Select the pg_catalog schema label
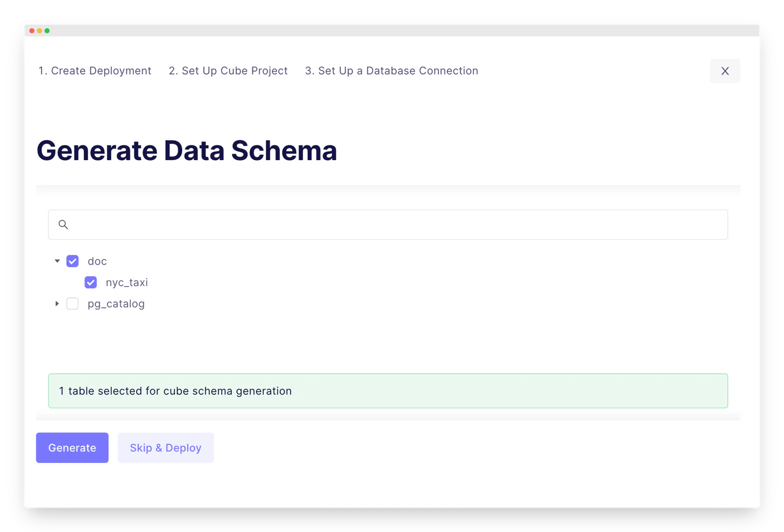This screenshot has height=532, width=784. (x=116, y=304)
